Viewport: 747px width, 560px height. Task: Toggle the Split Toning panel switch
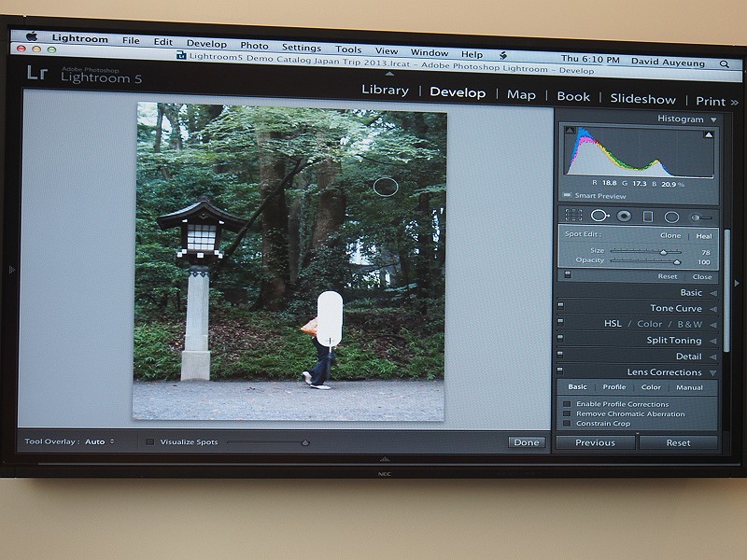click(560, 338)
